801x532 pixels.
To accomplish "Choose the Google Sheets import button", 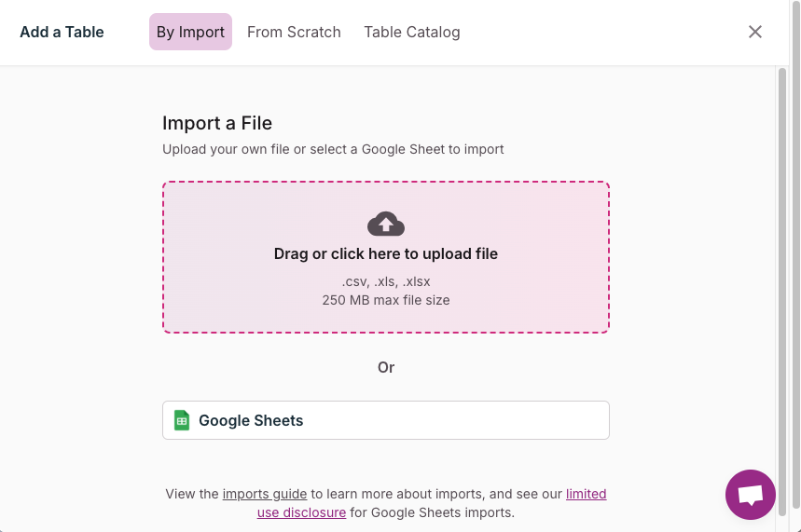I will [386, 420].
